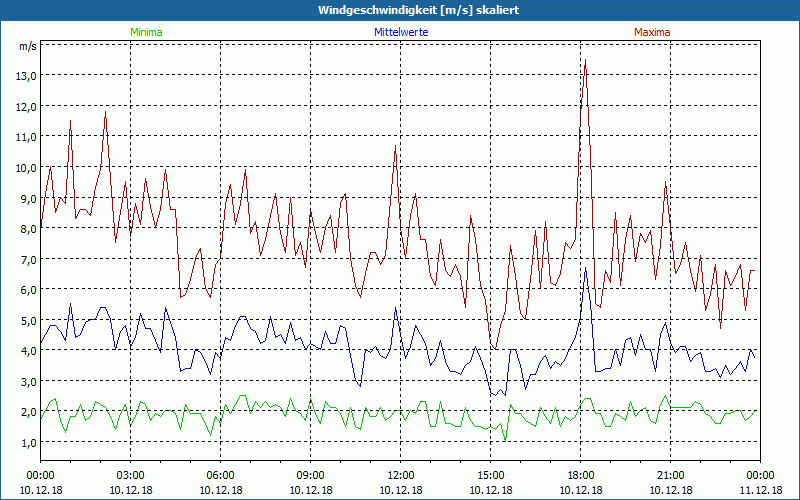Click the 11.12.18 date label

click(x=760, y=490)
